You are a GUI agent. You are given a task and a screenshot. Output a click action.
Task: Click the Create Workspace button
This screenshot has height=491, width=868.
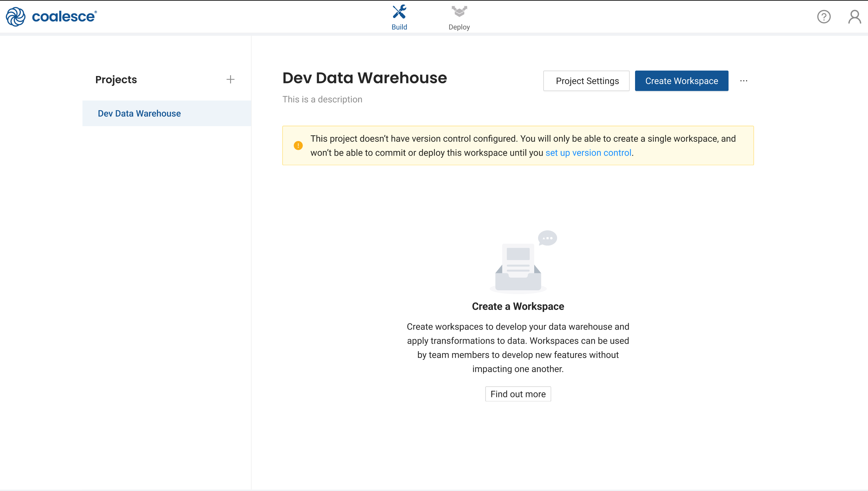(681, 81)
